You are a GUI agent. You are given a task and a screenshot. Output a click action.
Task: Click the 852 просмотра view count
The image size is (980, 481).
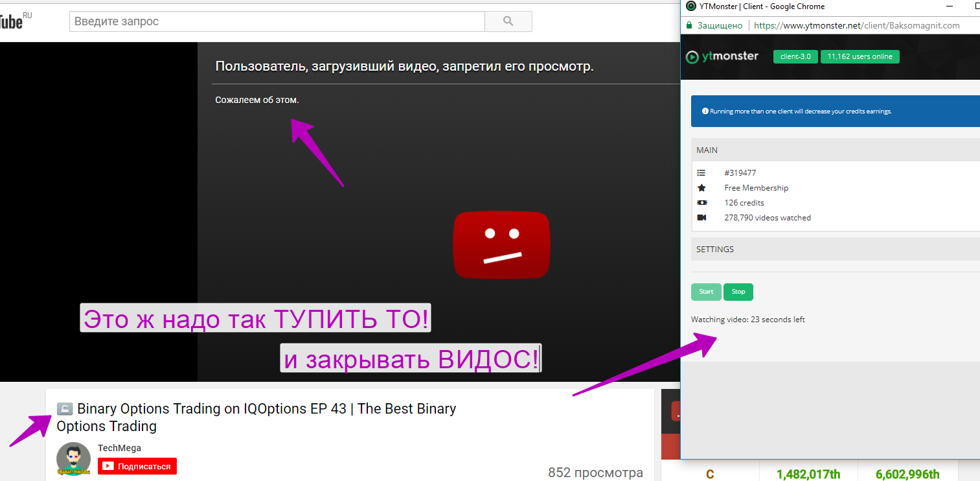point(595,473)
